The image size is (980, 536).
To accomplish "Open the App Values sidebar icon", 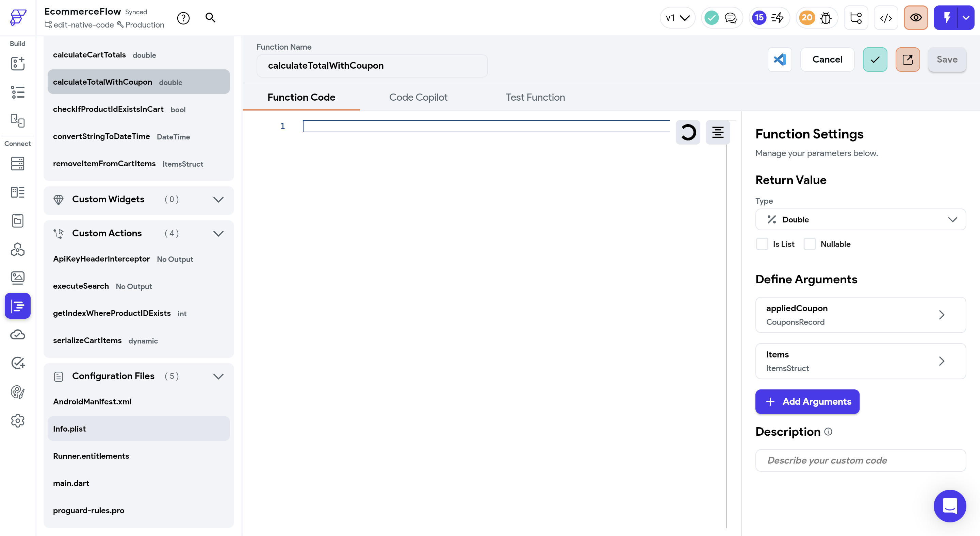I will [17, 220].
